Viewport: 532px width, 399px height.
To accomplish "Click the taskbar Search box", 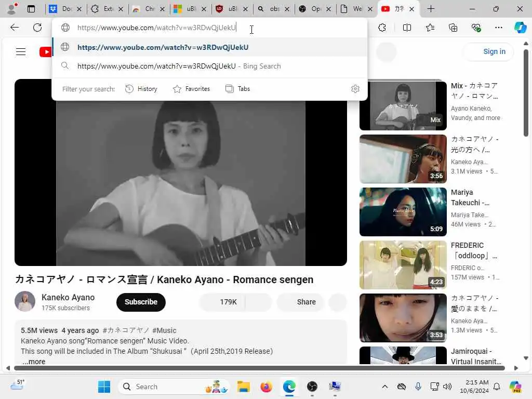I will [x=174, y=387].
